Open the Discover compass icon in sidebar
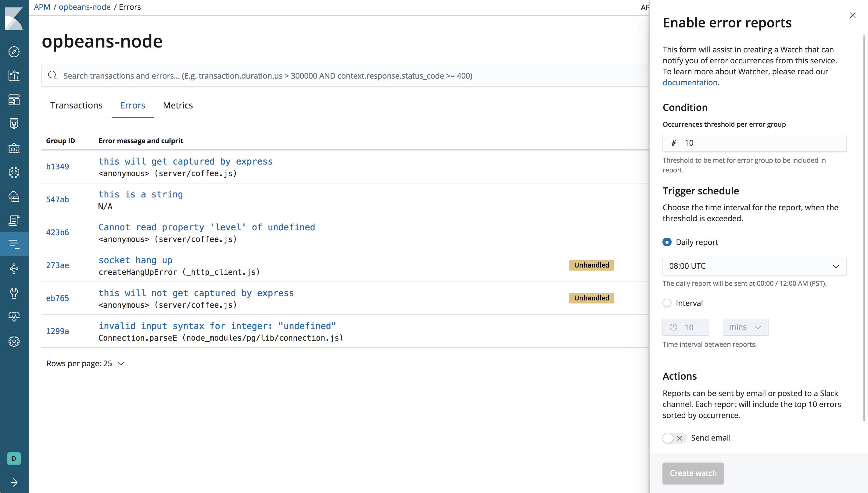 point(14,52)
